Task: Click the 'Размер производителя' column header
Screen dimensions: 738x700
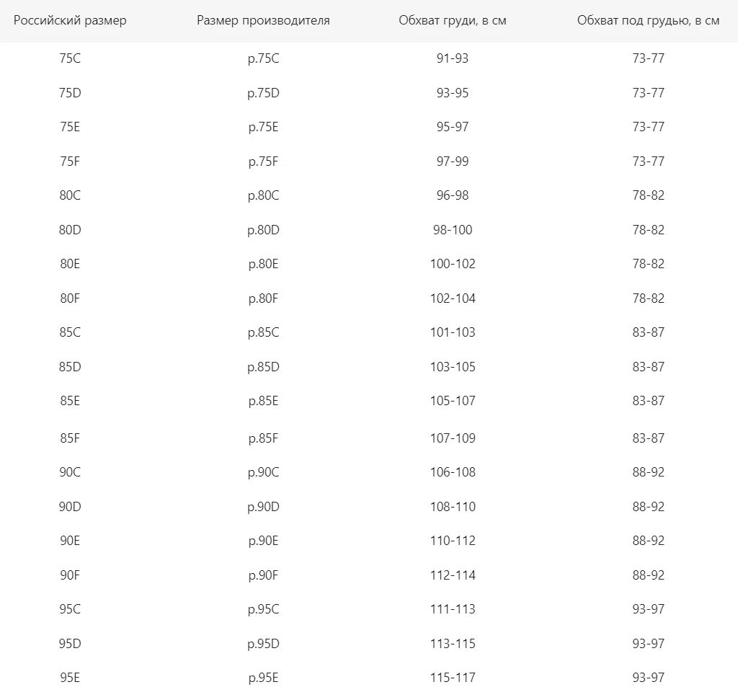Action: 263,20
